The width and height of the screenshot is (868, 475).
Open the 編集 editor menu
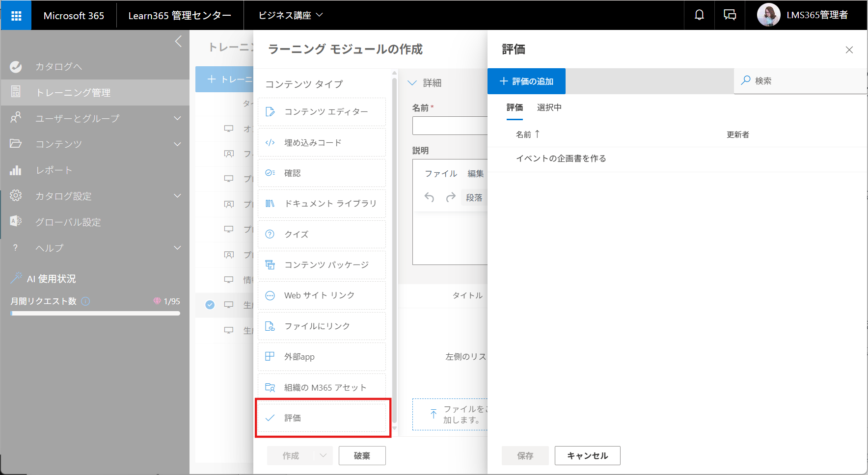click(x=476, y=174)
